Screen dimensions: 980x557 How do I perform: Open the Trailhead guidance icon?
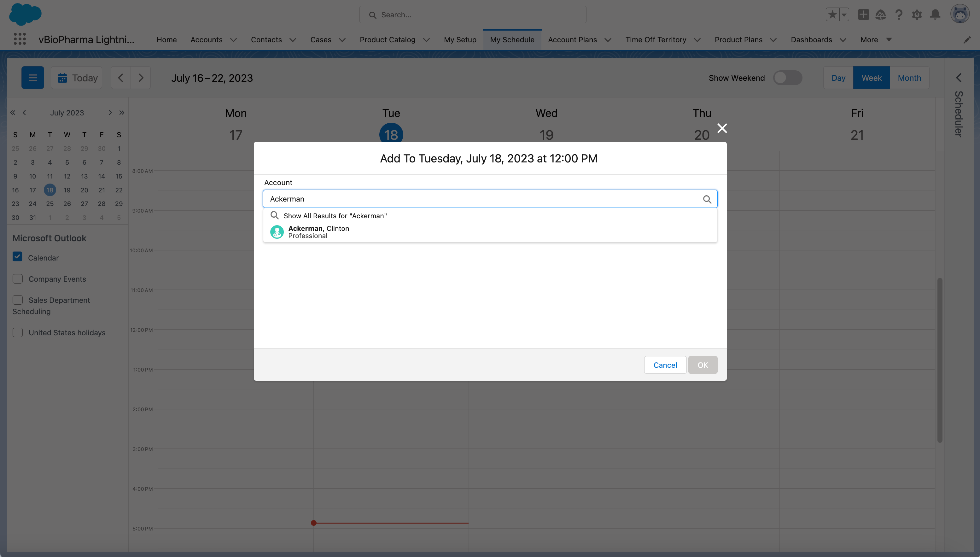coord(881,15)
